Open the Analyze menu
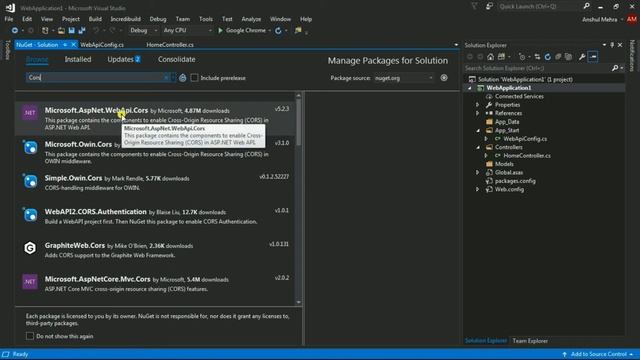640x360 pixels. 251,19
